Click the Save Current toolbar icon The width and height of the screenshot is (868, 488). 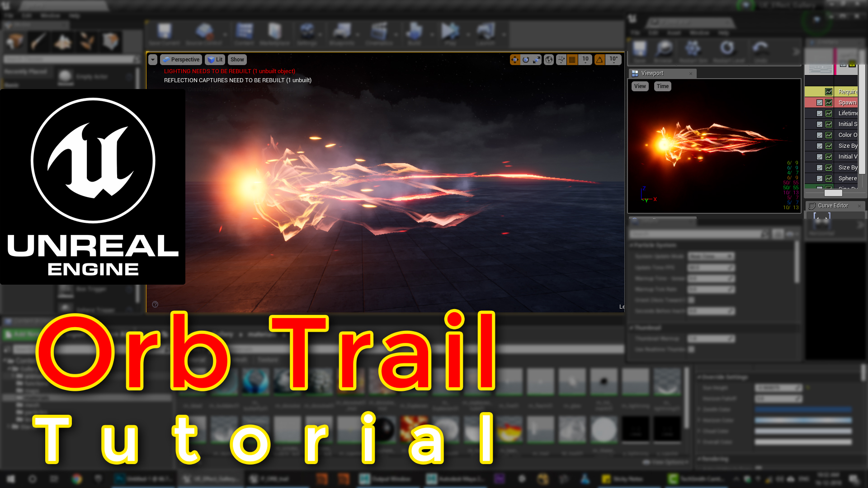164,34
